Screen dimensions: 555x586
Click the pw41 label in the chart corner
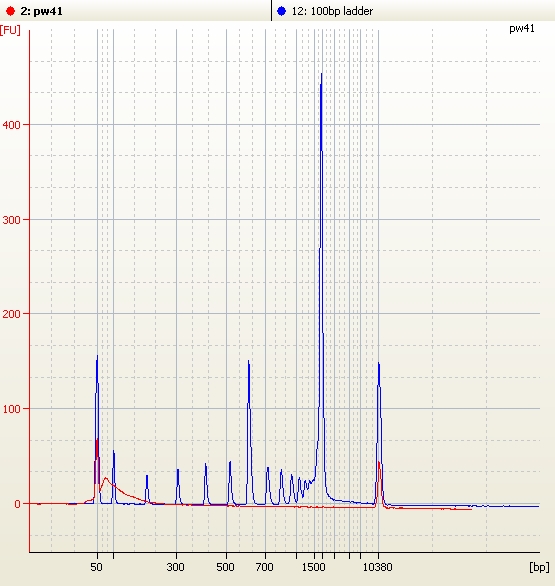pos(522,29)
